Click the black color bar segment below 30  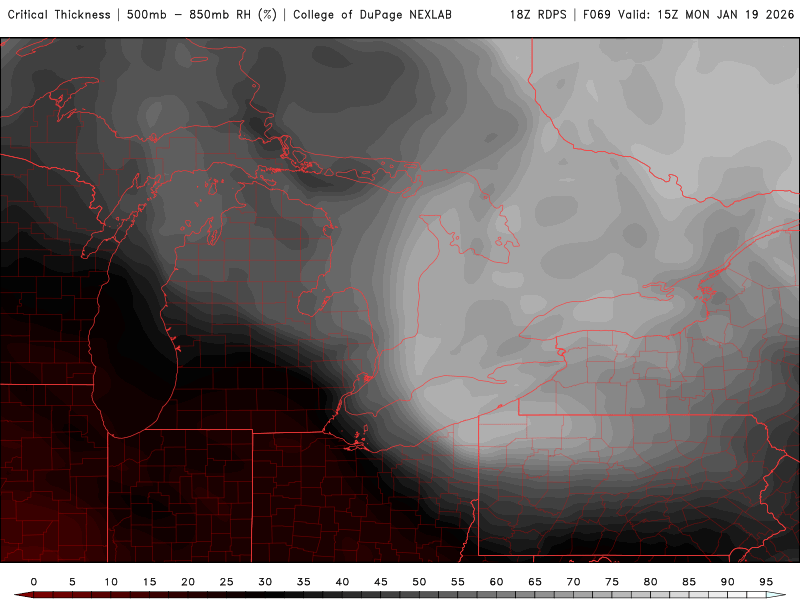(255, 595)
